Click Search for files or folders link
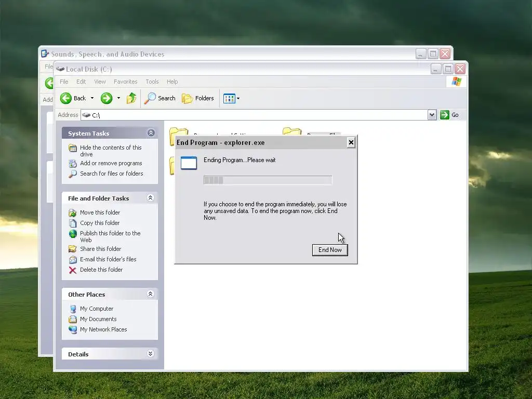Viewport: 532px width, 399px height. 112,174
